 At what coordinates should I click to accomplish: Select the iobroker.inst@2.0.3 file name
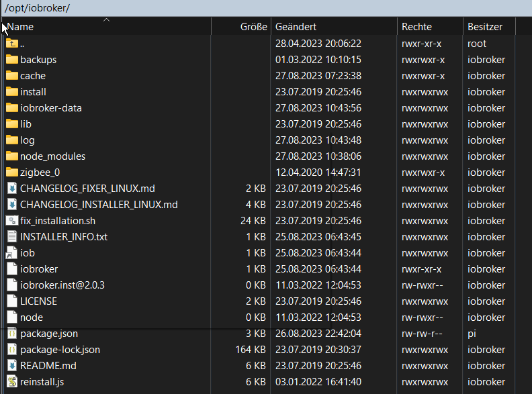[62, 285]
